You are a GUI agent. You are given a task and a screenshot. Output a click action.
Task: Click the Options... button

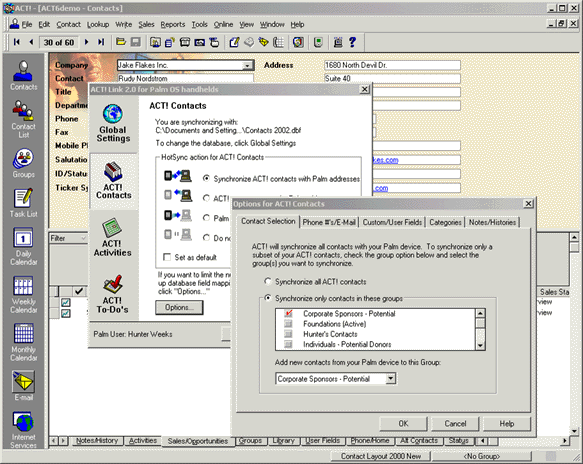point(179,307)
